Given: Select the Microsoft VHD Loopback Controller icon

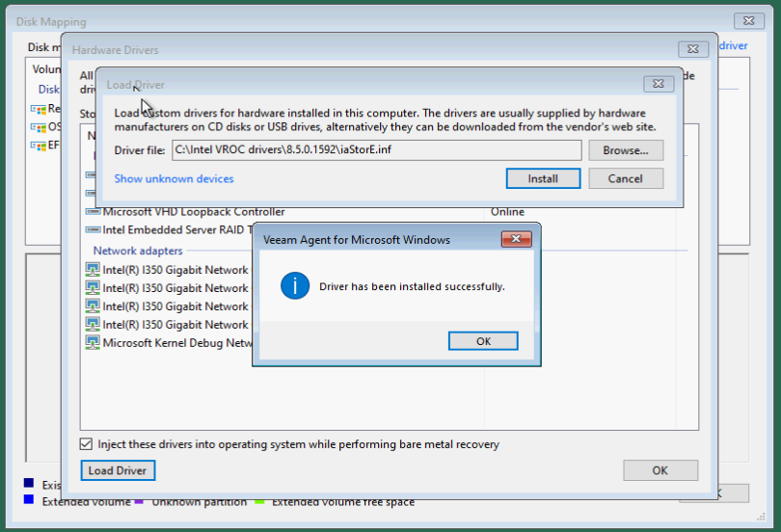Looking at the screenshot, I should click(93, 211).
